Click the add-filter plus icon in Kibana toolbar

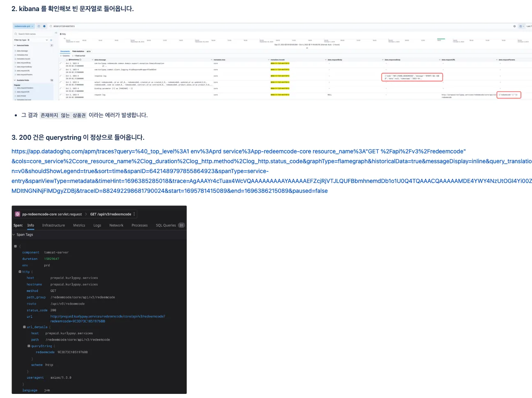(x=44, y=26)
